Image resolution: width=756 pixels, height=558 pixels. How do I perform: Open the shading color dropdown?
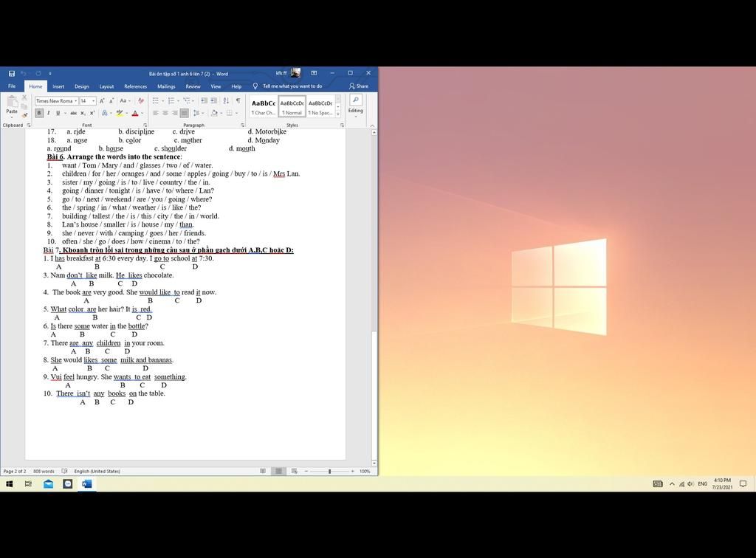(221, 113)
